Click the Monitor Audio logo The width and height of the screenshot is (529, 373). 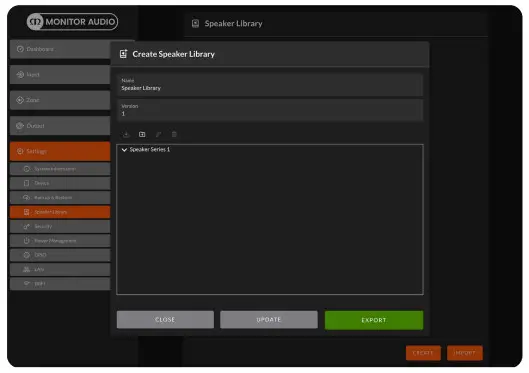click(72, 22)
